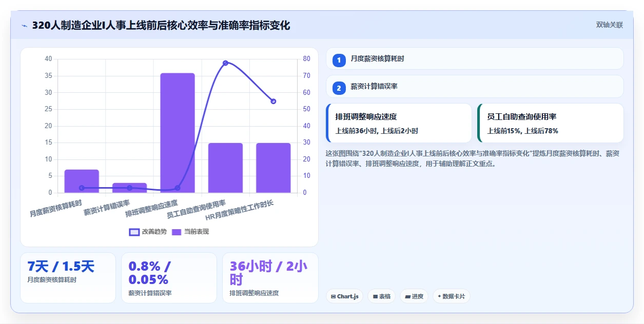The height and width of the screenshot is (324, 644).
Task: Toggle the 当前表现 legend label
Action: (197, 232)
